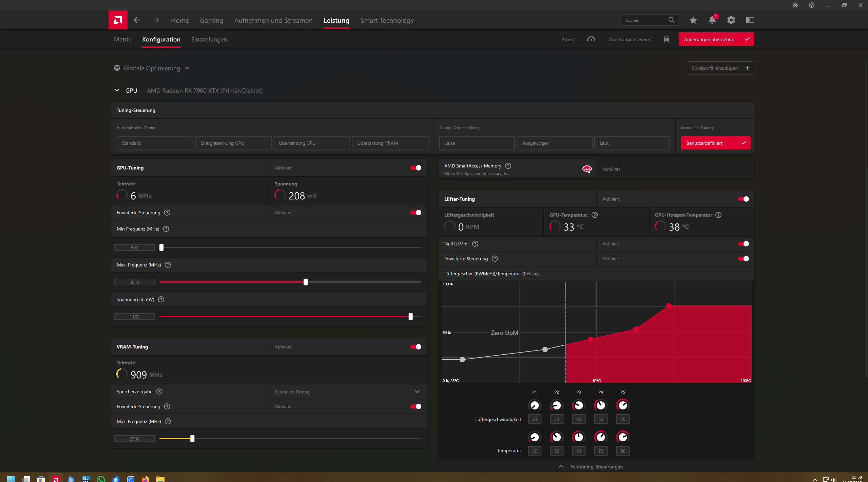
Task: Open the notifications bell
Action: (x=712, y=20)
